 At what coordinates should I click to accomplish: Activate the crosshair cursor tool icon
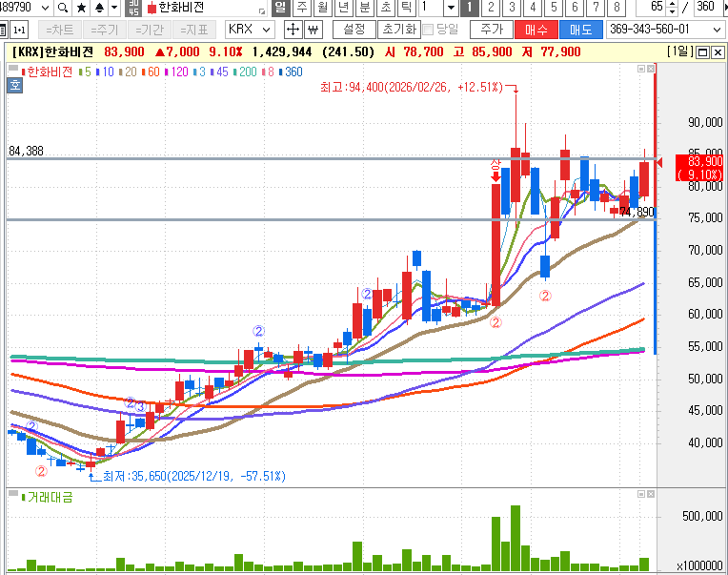(293, 30)
